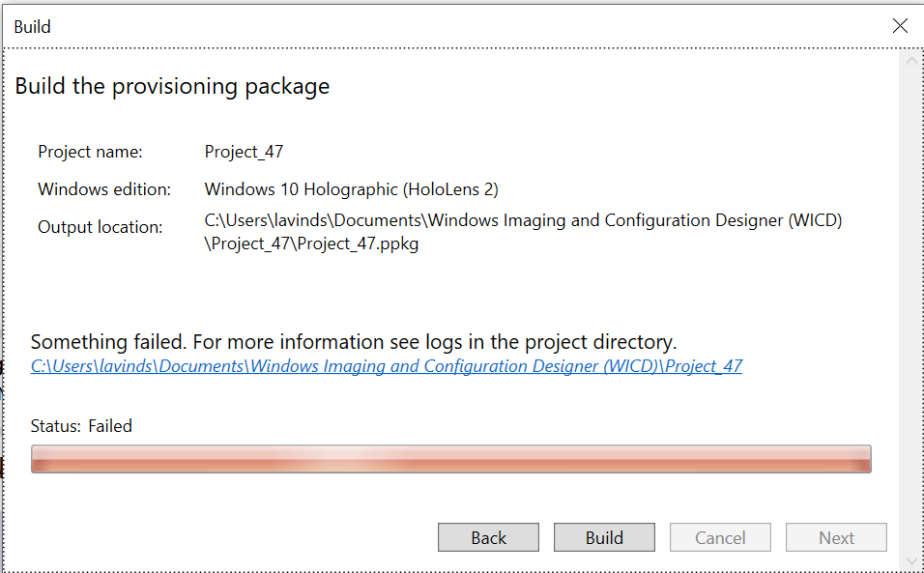Click the scrollbar up arrow
924x573 pixels.
tap(910, 60)
